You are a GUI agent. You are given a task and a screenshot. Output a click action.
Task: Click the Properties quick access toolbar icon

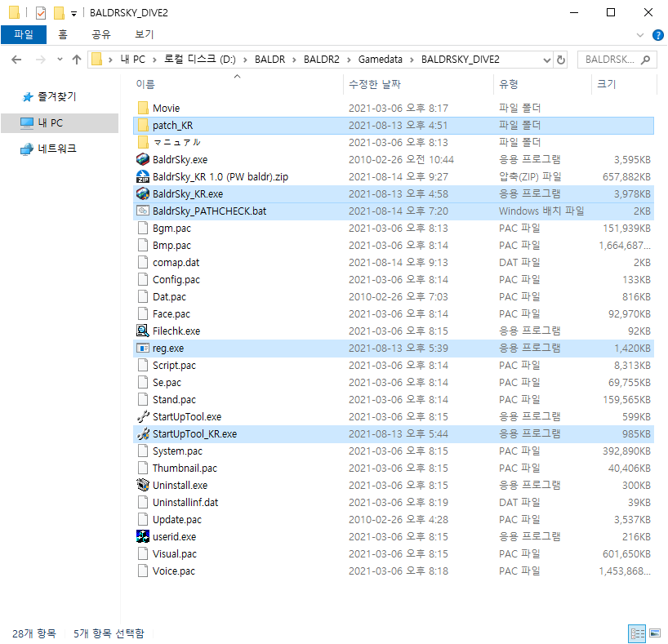click(x=41, y=13)
